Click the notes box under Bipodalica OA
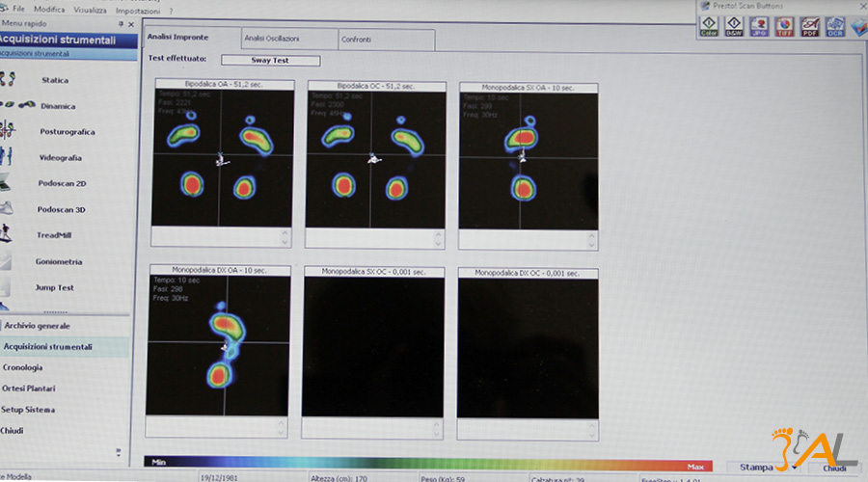The width and height of the screenshot is (868, 482). 221,236
